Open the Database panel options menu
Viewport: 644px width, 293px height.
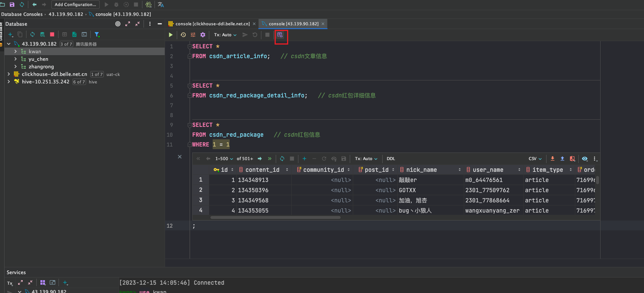point(150,24)
